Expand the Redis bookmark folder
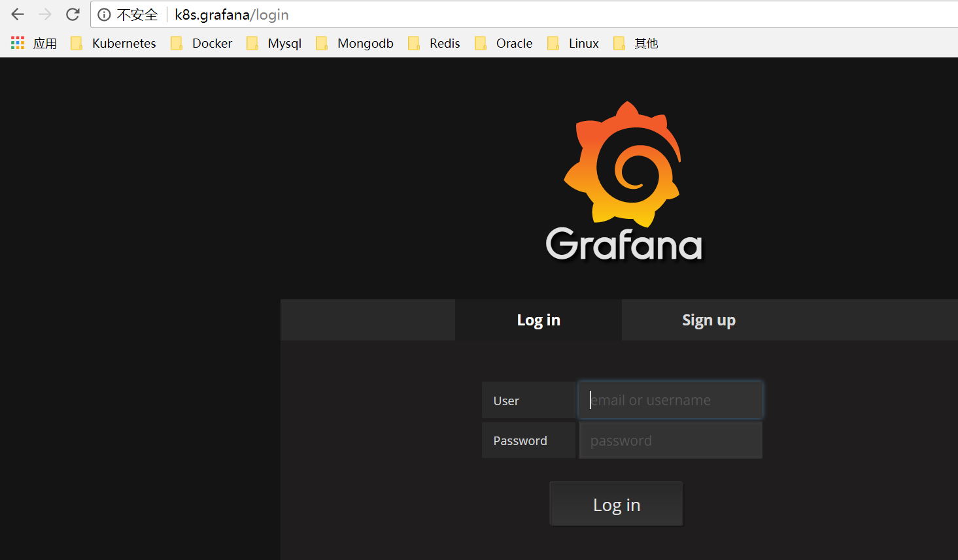Screen dimensions: 958x560 434,43
